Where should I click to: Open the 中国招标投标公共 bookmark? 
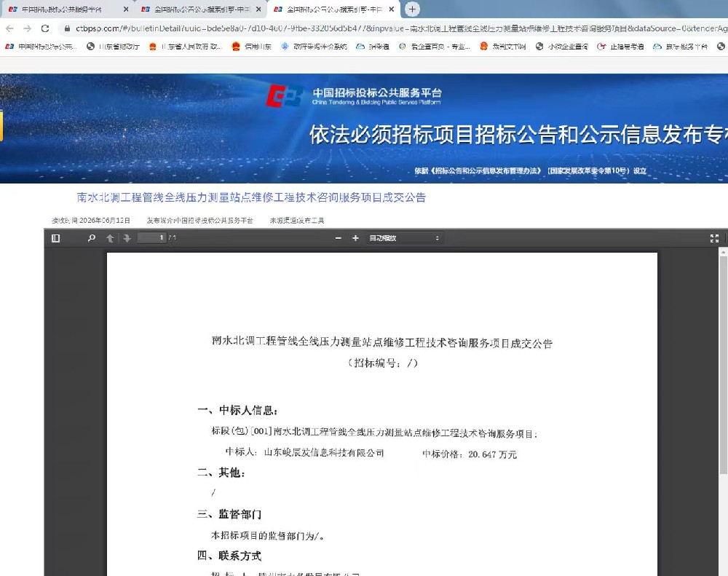coord(41,47)
